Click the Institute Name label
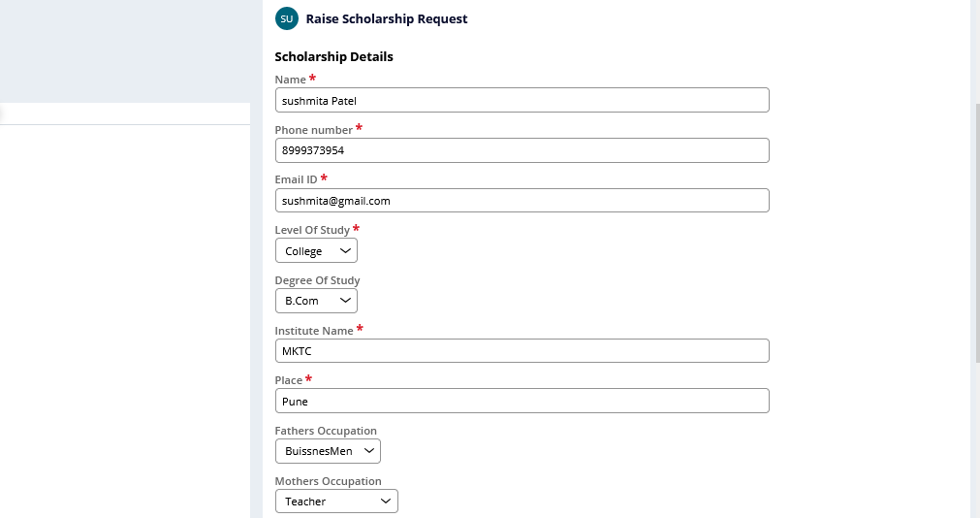 (313, 331)
